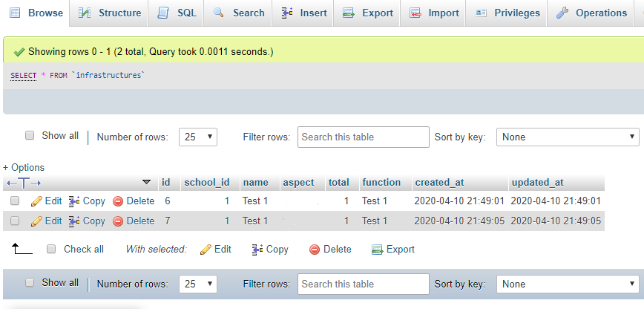The width and height of the screenshot is (644, 309).
Task: Open the bottom Sort by key dropdown
Action: click(x=568, y=284)
